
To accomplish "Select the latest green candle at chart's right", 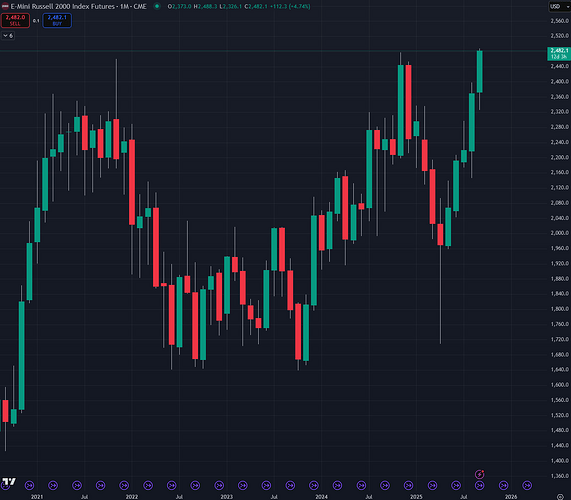I will pyautogui.click(x=480, y=72).
